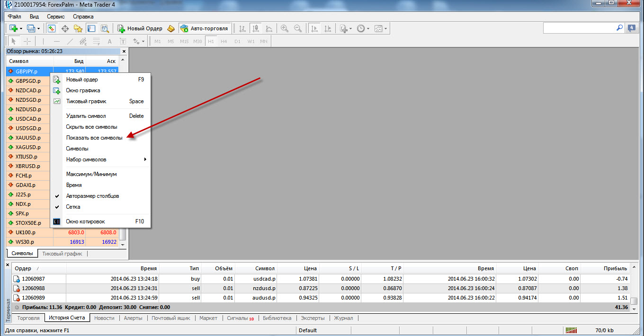Expand the Indicators dropdown arrow

tap(351, 28)
